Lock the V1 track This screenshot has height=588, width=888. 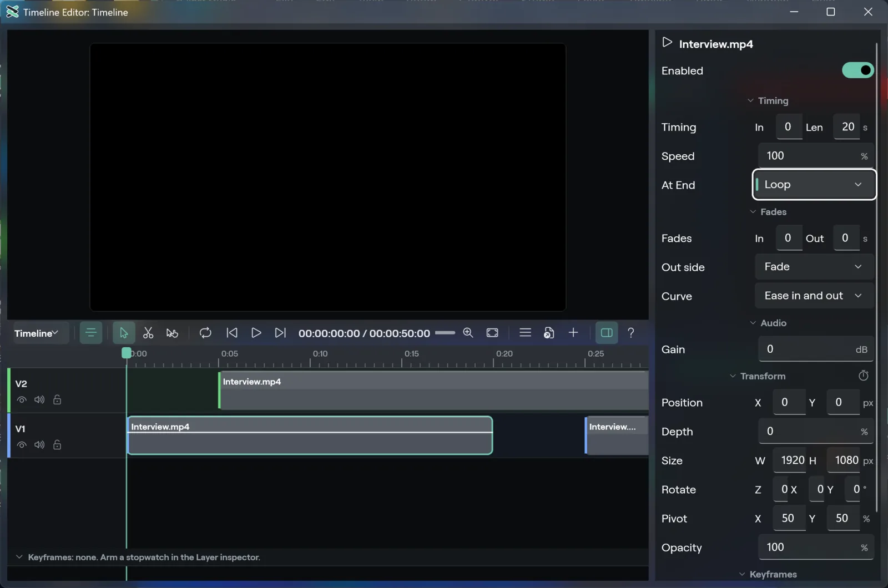pyautogui.click(x=57, y=445)
